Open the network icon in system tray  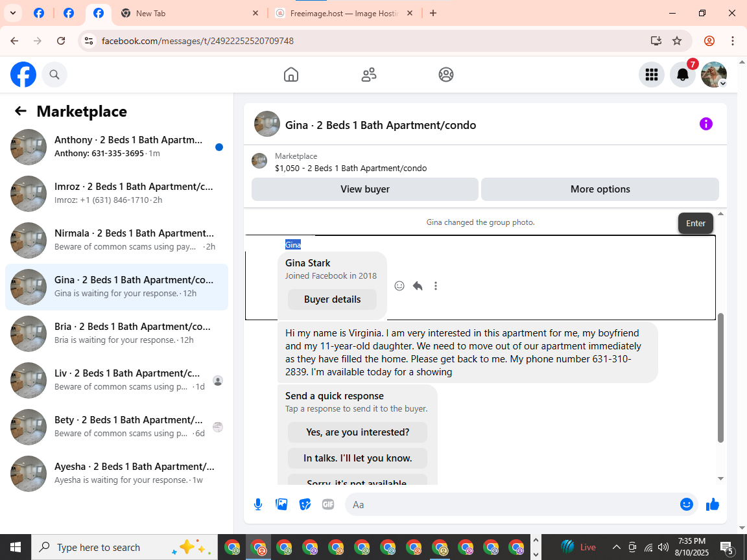coord(648,547)
